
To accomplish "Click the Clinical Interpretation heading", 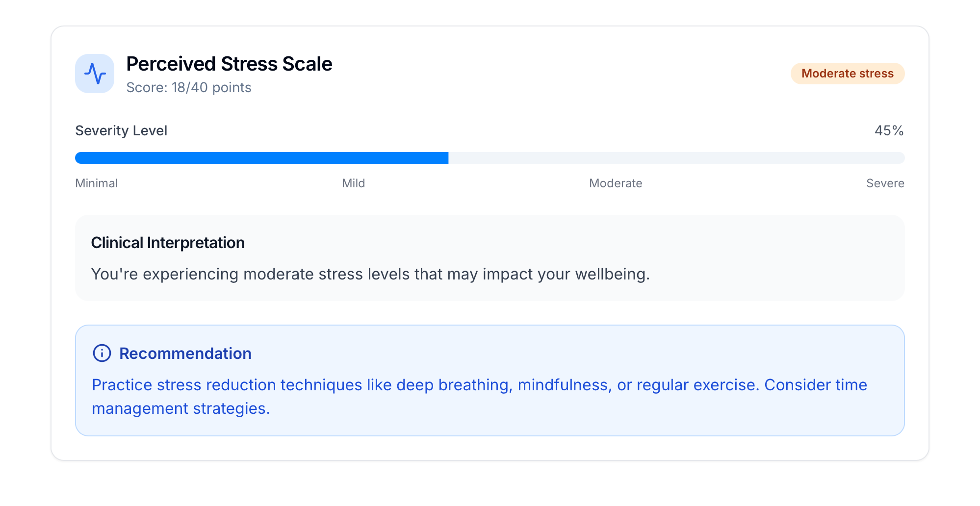I will tap(168, 243).
